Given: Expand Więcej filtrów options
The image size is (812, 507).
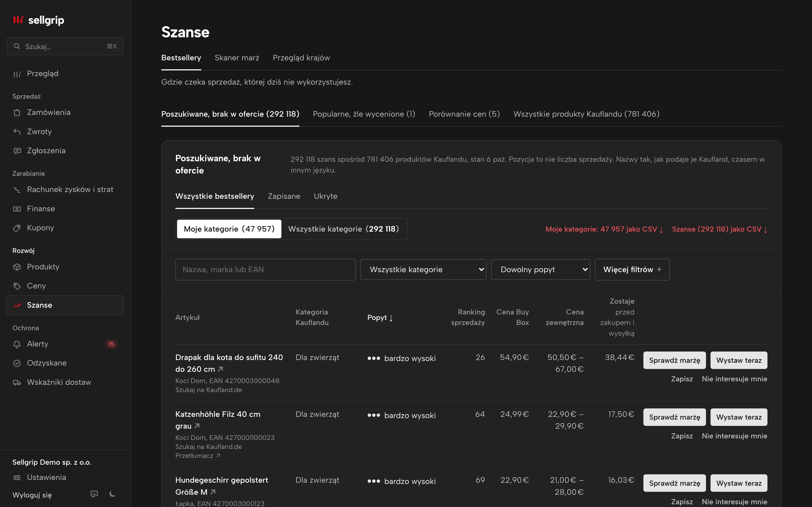Looking at the screenshot, I should coord(632,270).
